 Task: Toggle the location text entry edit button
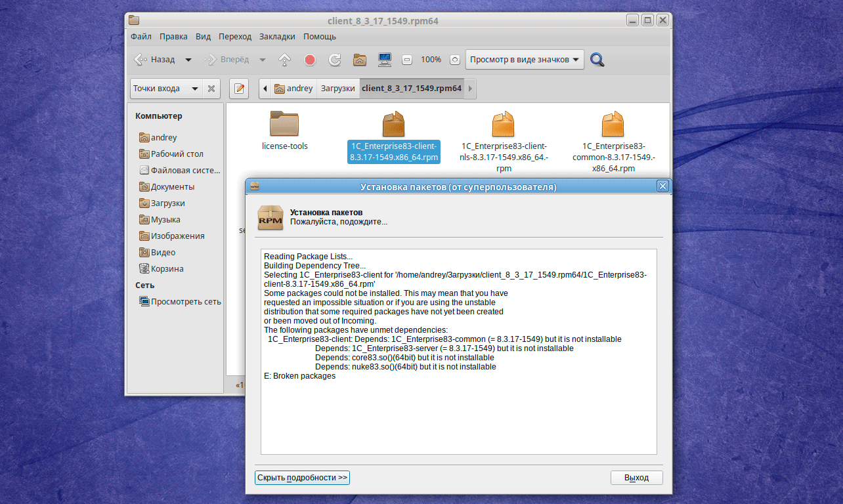238,89
